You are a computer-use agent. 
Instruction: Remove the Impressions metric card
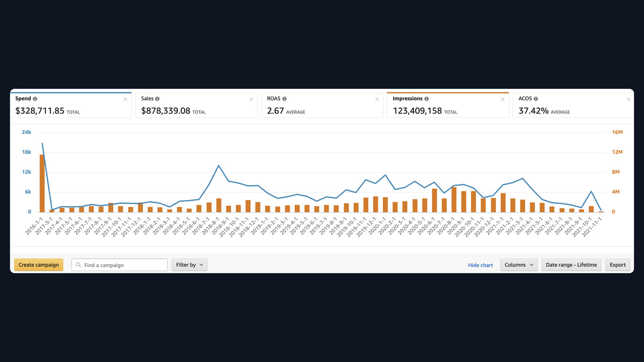[x=503, y=99]
